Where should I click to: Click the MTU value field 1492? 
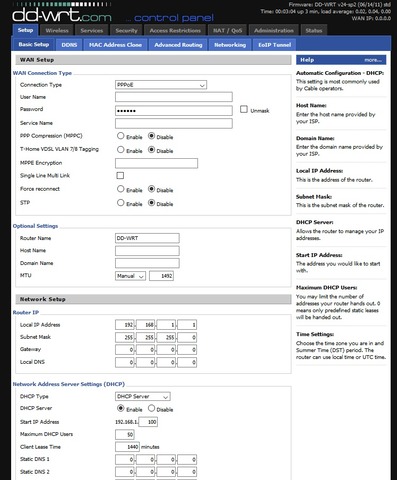coord(161,276)
